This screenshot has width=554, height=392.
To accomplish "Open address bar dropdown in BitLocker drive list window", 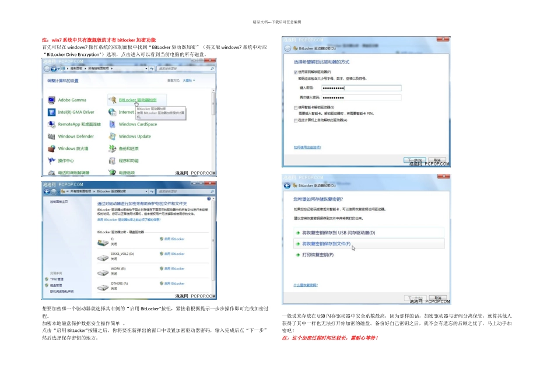I will (146, 191).
